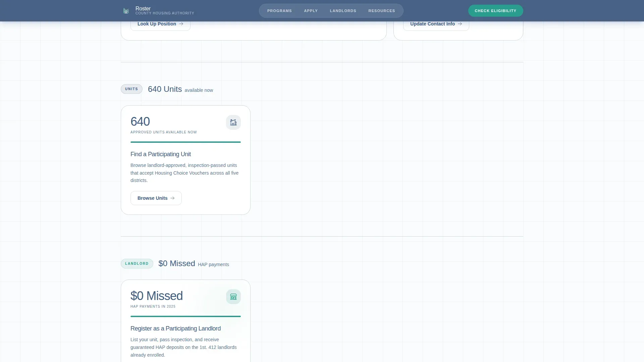The height and width of the screenshot is (362, 644).
Task: Click 'Find a Participating Unit' title
Action: [x=161, y=154]
